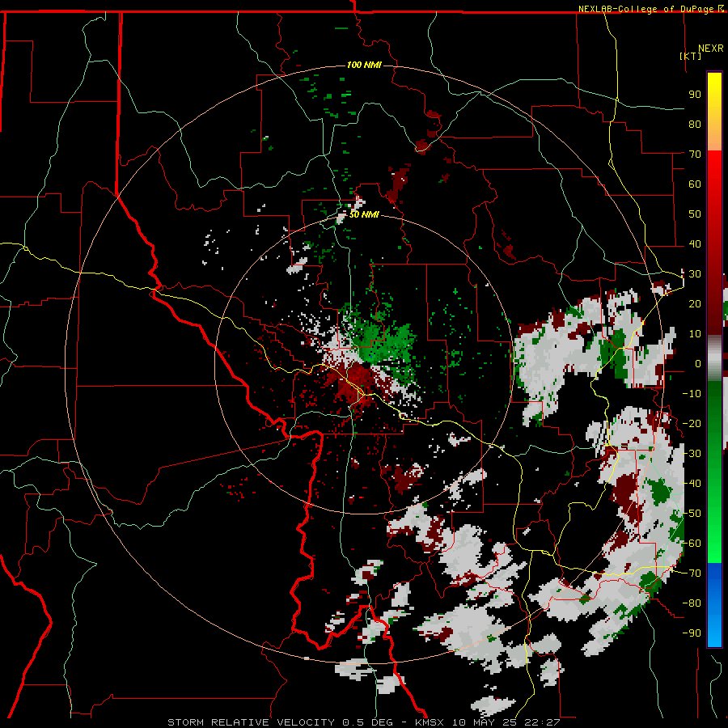This screenshot has width=728, height=728.
Task: Click the -70 value on velocity scale
Action: [692, 574]
